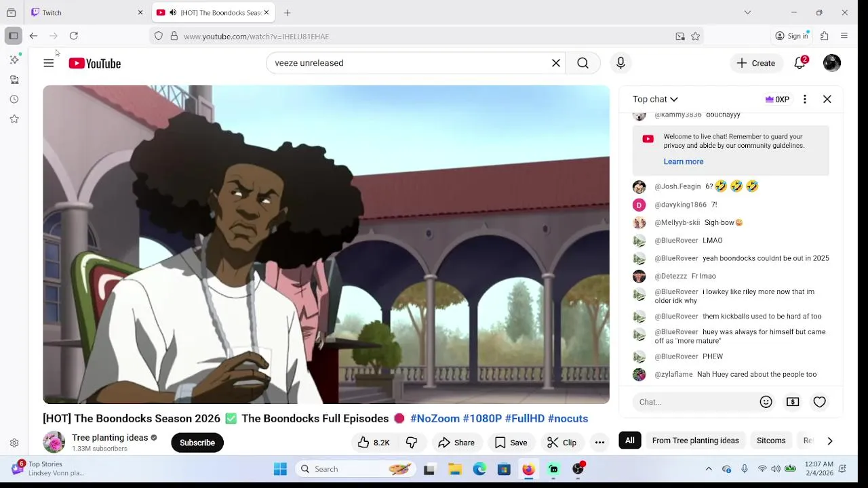Open Firefox View icon in tab bar
This screenshot has height=488, width=868.
11,12
